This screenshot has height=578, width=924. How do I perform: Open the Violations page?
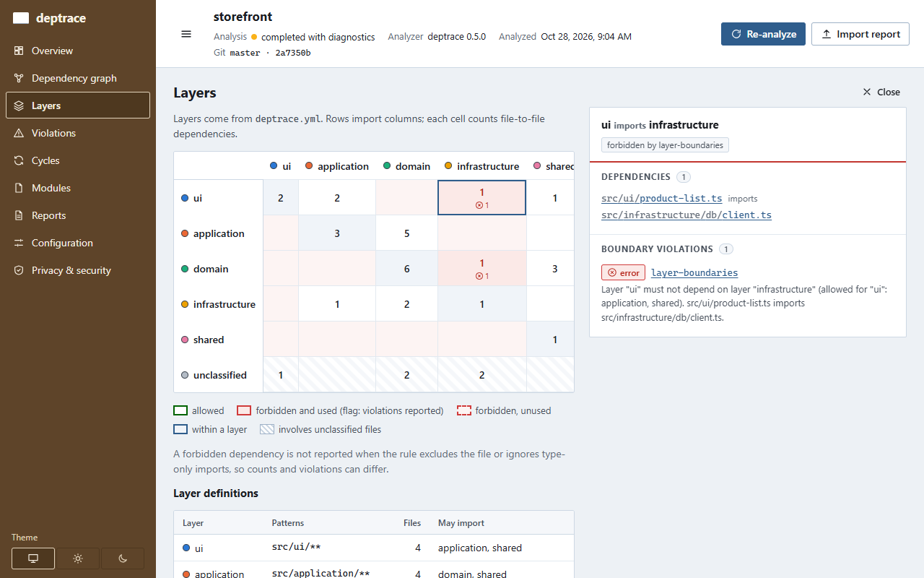[78, 133]
